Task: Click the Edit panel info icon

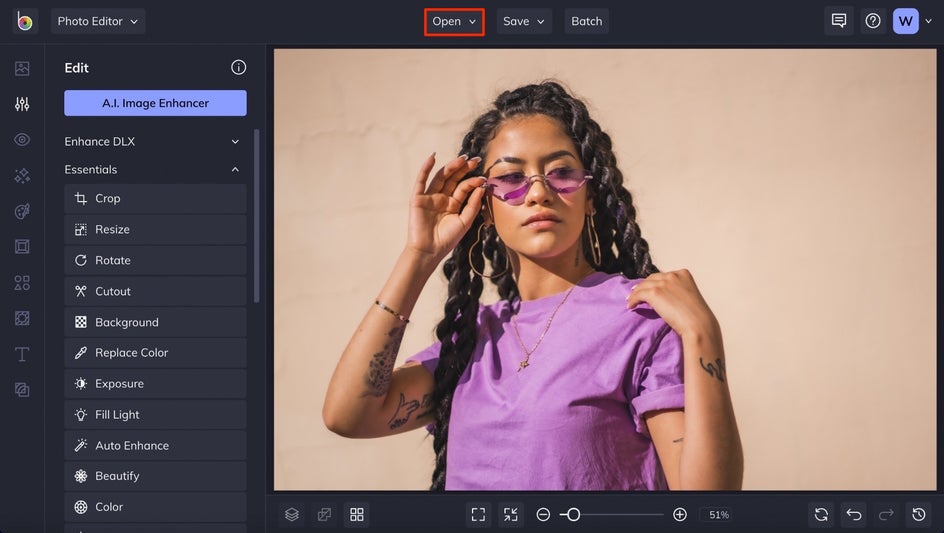Action: (x=238, y=67)
